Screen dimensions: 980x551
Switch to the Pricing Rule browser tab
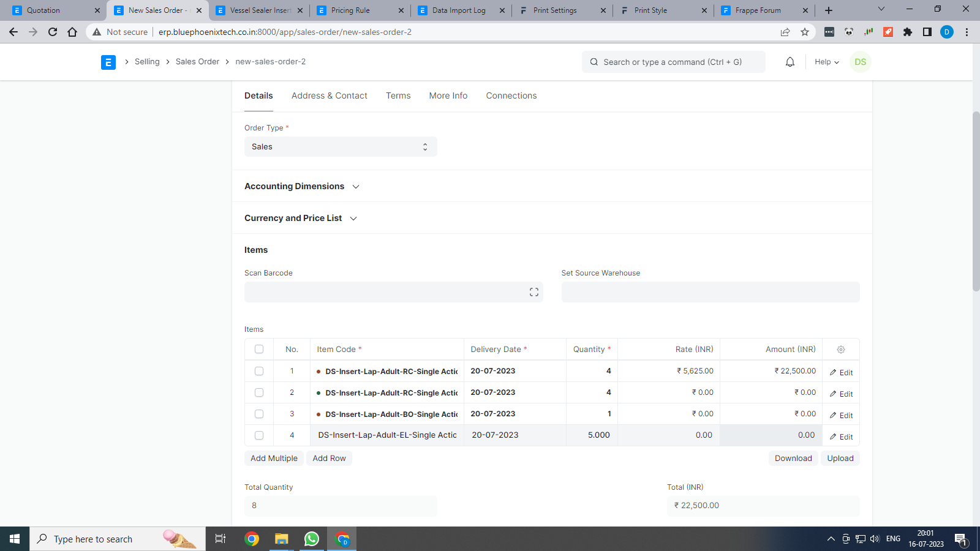[x=360, y=10]
